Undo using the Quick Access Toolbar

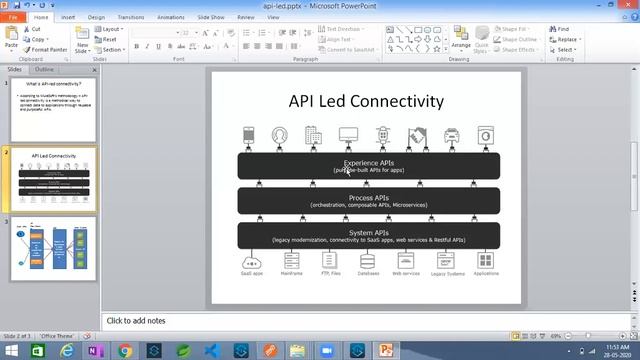27,5
